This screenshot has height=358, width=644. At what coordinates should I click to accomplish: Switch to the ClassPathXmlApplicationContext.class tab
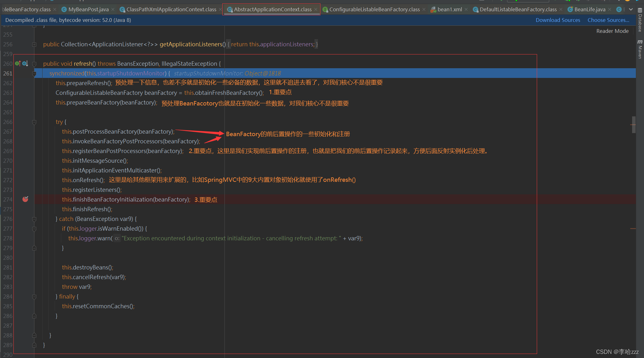click(171, 10)
